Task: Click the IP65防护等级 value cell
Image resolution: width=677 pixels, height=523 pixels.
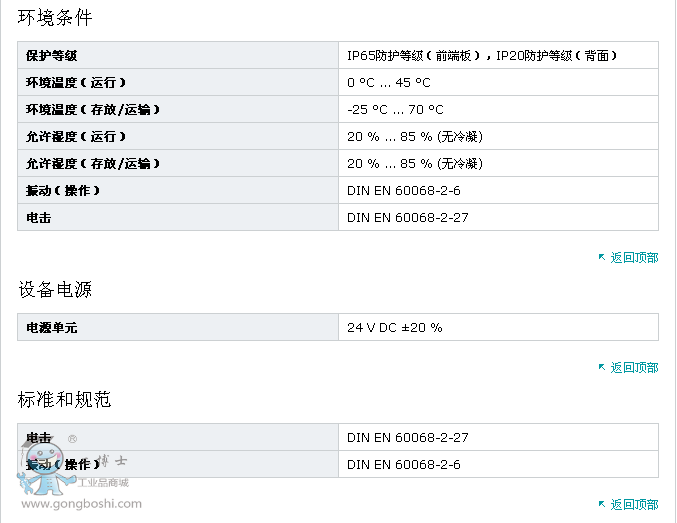Action: (481, 56)
